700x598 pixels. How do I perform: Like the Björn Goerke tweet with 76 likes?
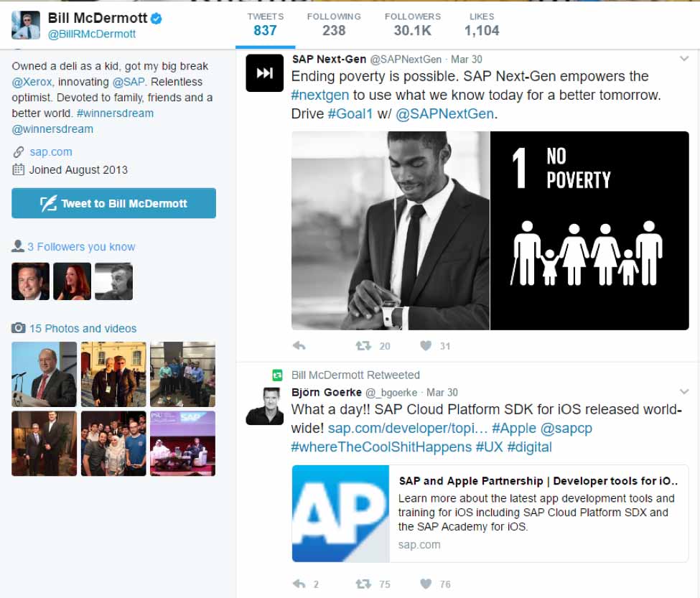pyautogui.click(x=426, y=584)
